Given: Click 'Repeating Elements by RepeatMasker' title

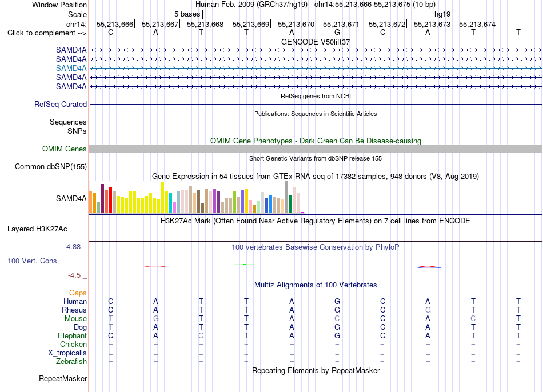Looking at the screenshot, I should point(316,370).
